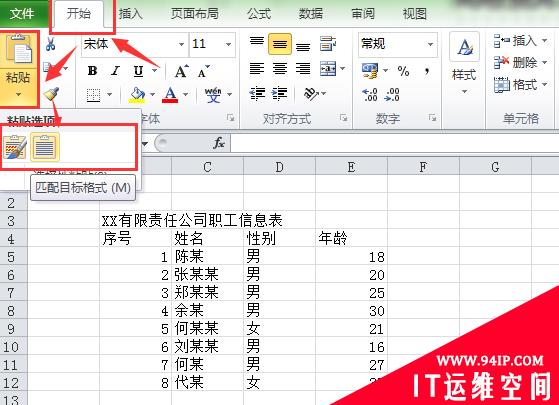The width and height of the screenshot is (559, 405).
Task: Click the insert function fx icon
Action: [x=219, y=143]
